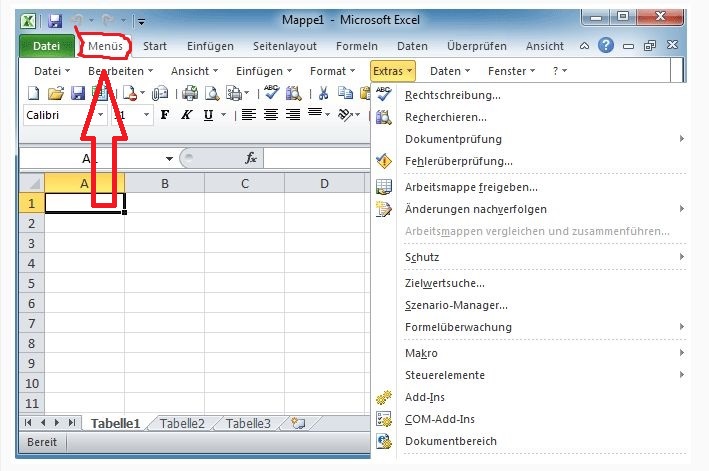Save workbook via classic toolbar disk icon
Image resolution: width=709 pixels, height=471 pixels.
point(78,94)
